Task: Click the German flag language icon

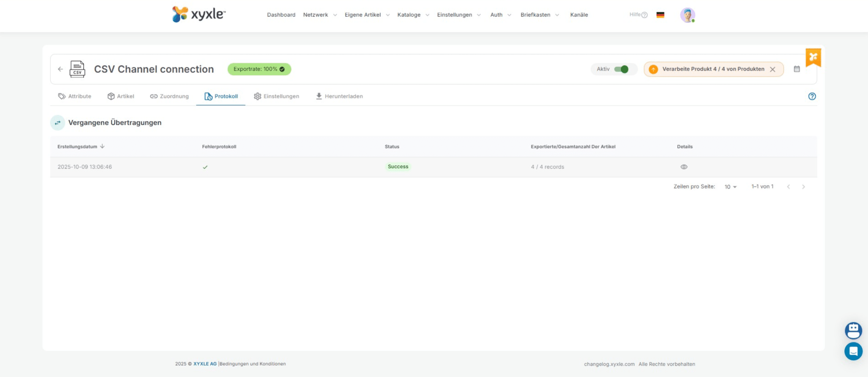Action: click(x=660, y=15)
